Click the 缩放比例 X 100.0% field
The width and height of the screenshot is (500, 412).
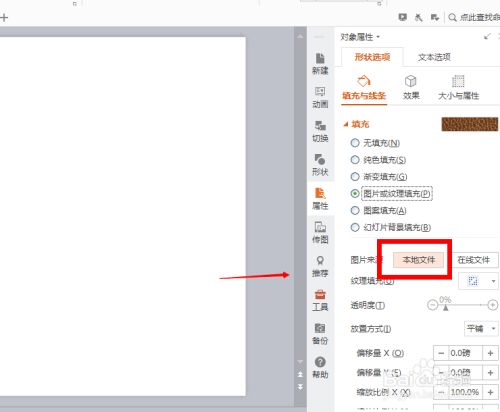466,392
